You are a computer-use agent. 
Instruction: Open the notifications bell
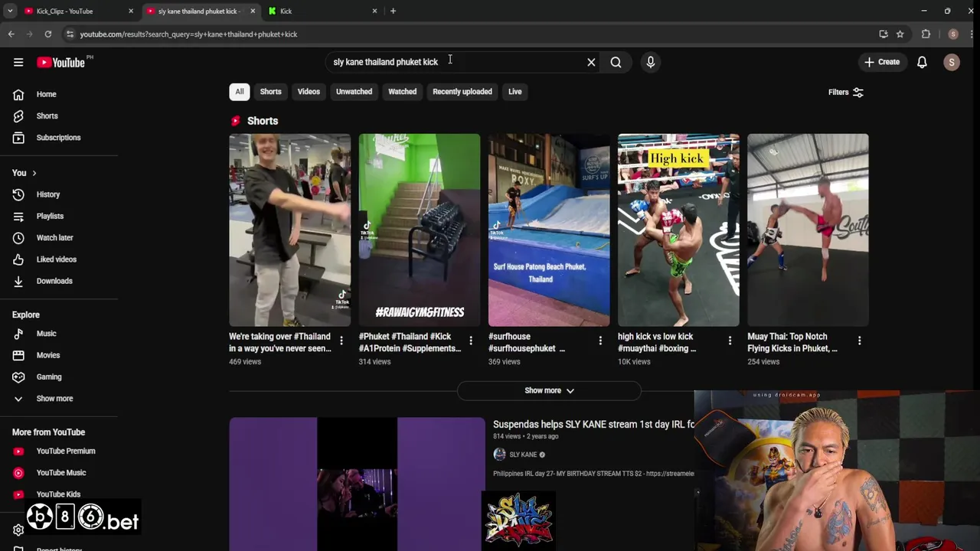(922, 62)
